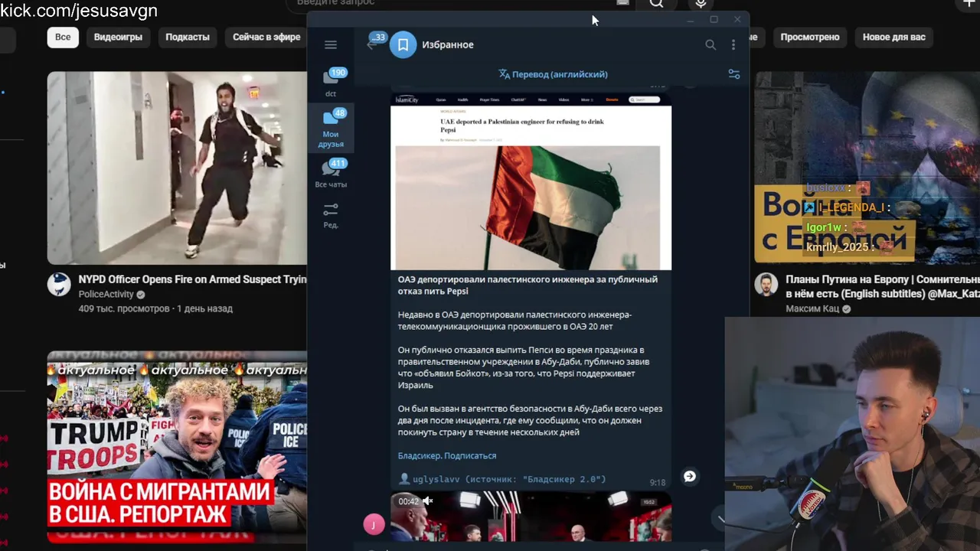Open translation settings slider icon
980x551 pixels.
[x=734, y=74]
